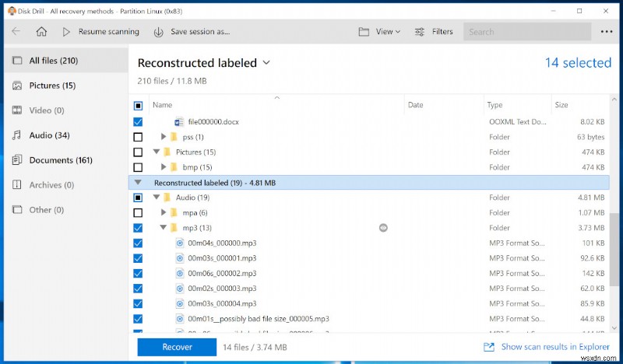Select the Pictures category in sidebar
Screen dimensions: 623x364
[52, 86]
